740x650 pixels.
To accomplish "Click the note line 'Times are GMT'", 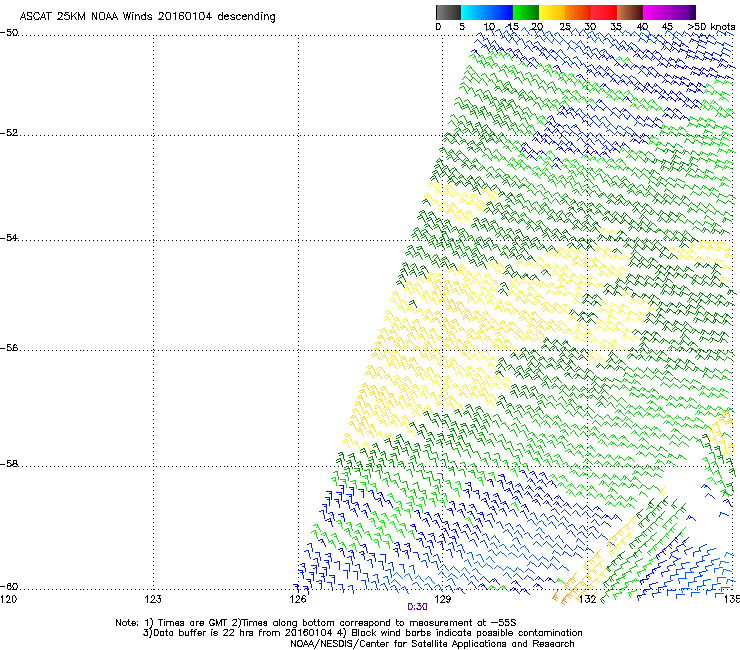I will click(193, 623).
